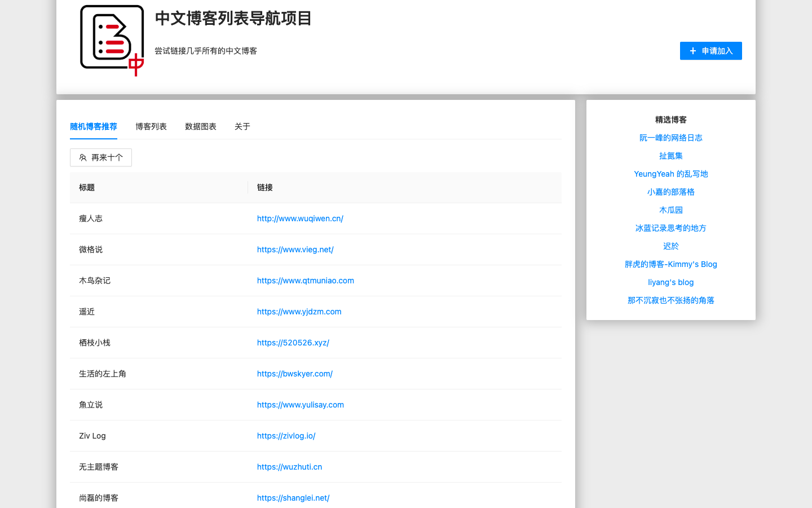The image size is (812, 508).
Task: Open 木瓜园 in featured blogs
Action: pos(670,210)
